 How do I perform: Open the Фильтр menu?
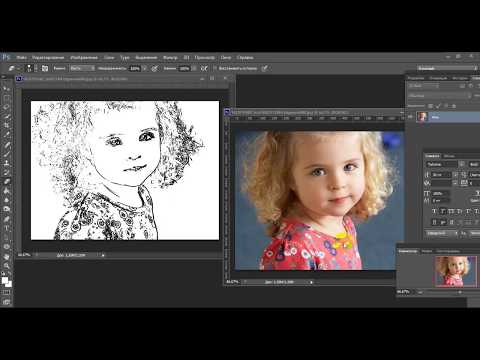click(x=170, y=57)
